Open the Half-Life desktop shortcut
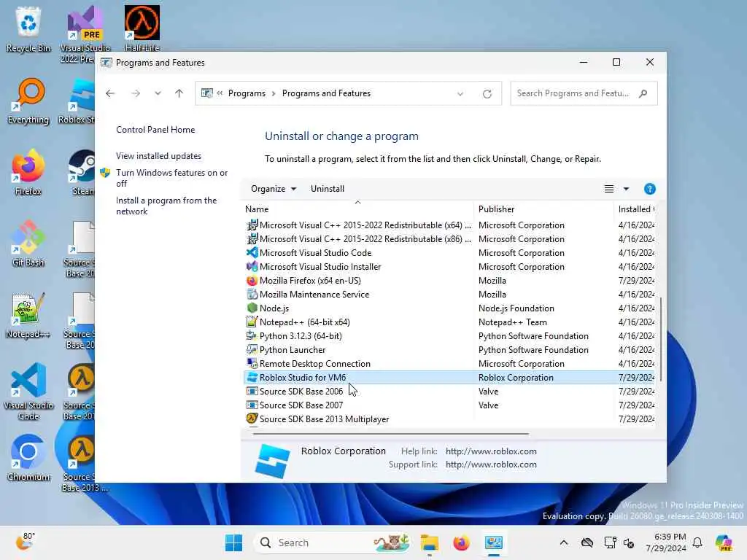 pos(142,28)
